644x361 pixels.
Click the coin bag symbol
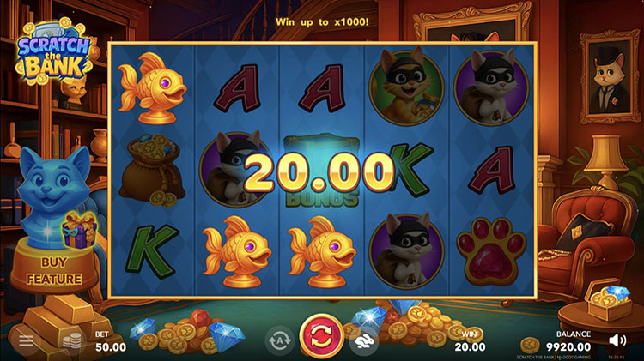(153, 170)
